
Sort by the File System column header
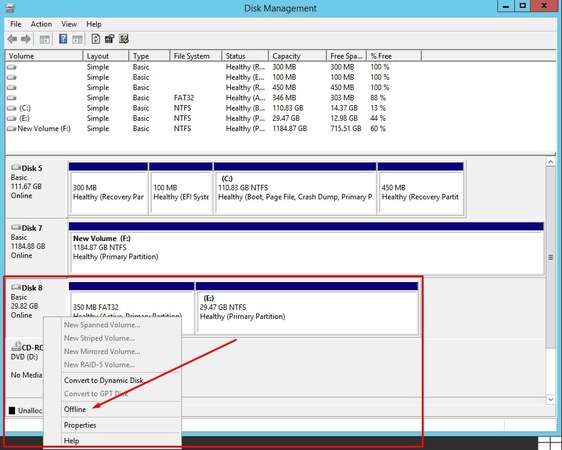click(195, 56)
